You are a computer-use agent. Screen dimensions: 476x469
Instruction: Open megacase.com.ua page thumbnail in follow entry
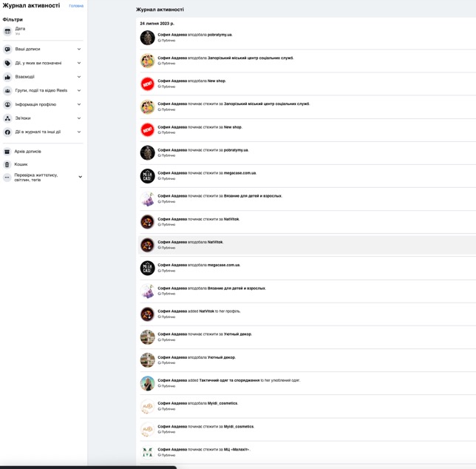point(147,175)
